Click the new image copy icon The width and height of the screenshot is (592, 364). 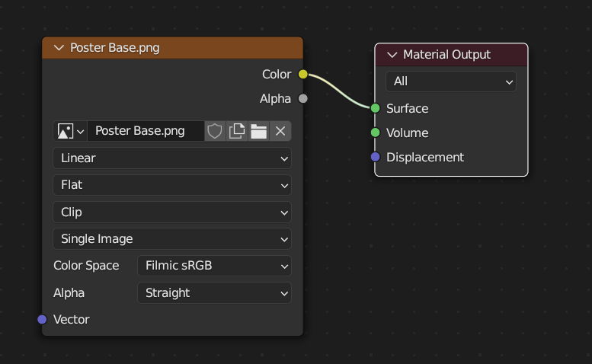237,131
